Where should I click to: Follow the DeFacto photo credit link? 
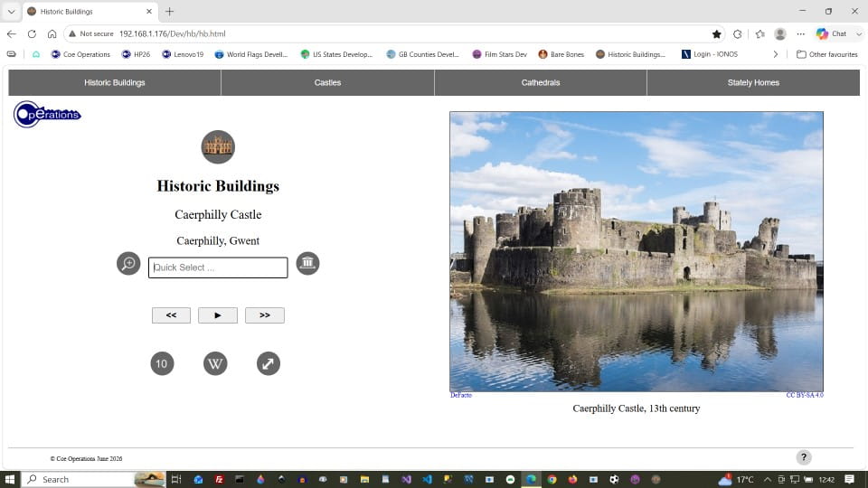coord(460,395)
